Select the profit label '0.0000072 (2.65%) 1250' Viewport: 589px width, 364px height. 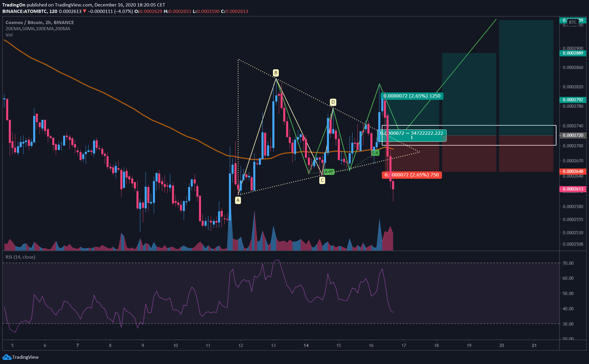412,96
